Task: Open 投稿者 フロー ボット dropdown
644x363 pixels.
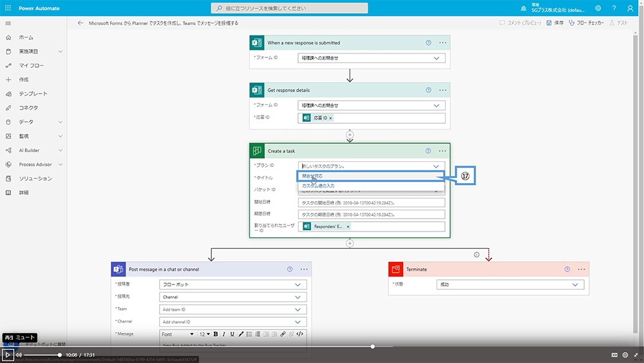Action: point(232,284)
